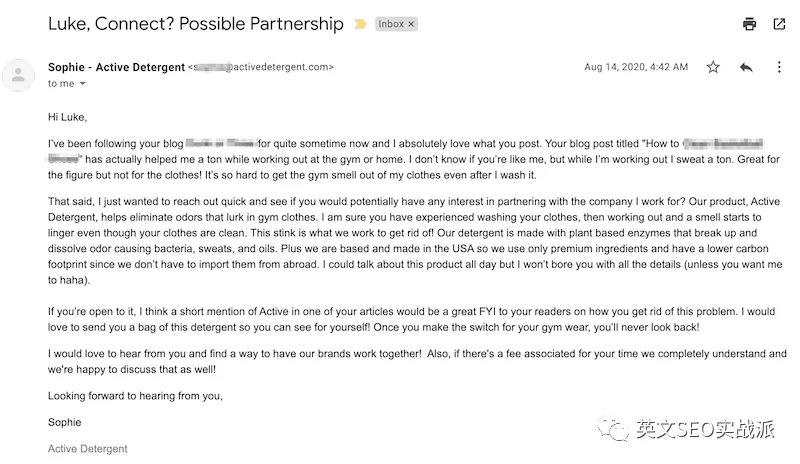Click the Aug 14, 2020 timestamp
Screen dimensions: 800x464
click(635, 67)
